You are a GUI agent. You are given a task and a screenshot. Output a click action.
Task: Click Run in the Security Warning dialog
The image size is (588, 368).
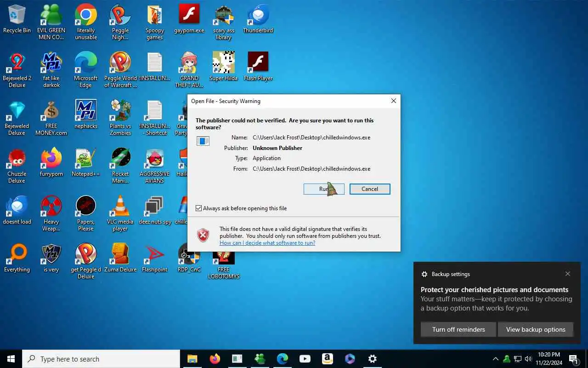pyautogui.click(x=324, y=189)
